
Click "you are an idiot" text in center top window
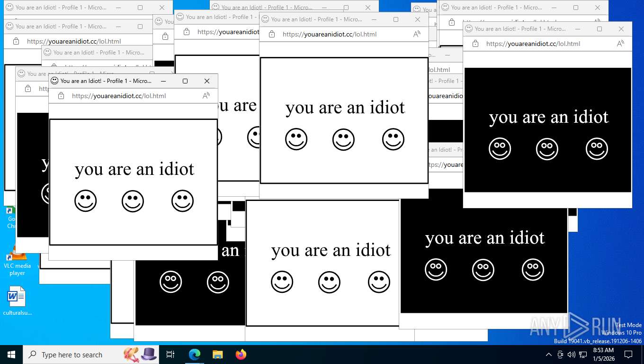345,108
